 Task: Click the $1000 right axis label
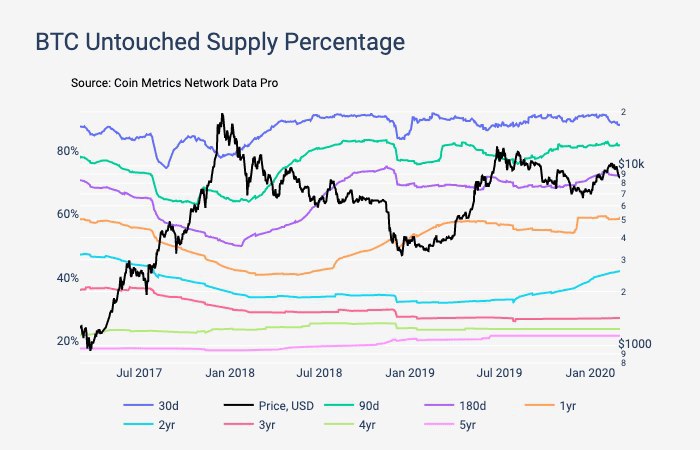[637, 343]
